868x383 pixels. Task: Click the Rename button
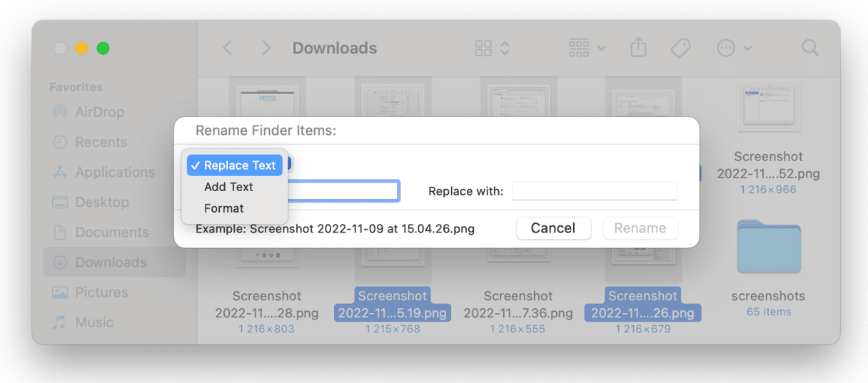(640, 228)
